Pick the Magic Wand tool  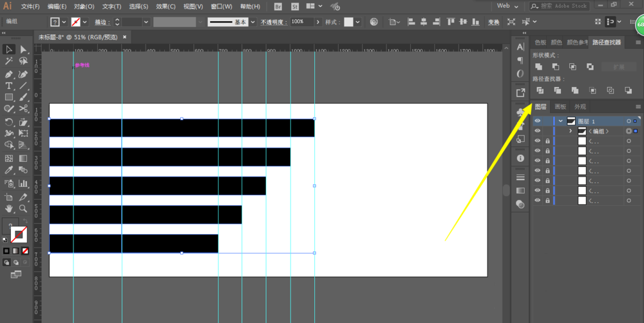click(8, 61)
